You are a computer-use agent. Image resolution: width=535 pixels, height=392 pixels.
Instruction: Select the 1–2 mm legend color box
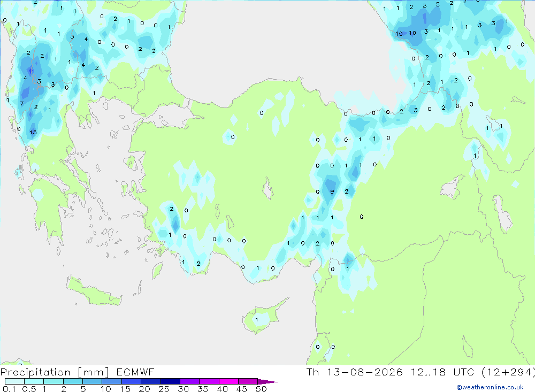pyautogui.click(x=53, y=381)
